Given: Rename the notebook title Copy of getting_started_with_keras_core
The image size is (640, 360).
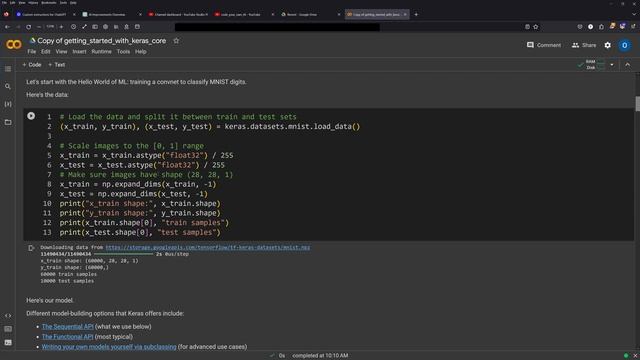Looking at the screenshot, I should tap(102, 41).
